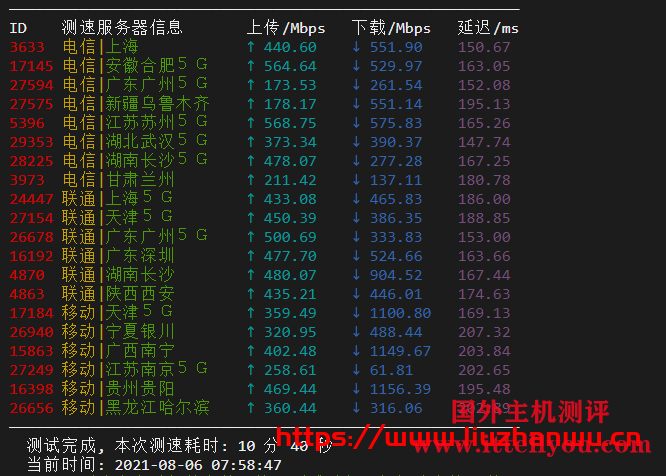Viewport: 666px width, 476px height.
Task: Click the download value 1149.67
Action: (x=400, y=351)
